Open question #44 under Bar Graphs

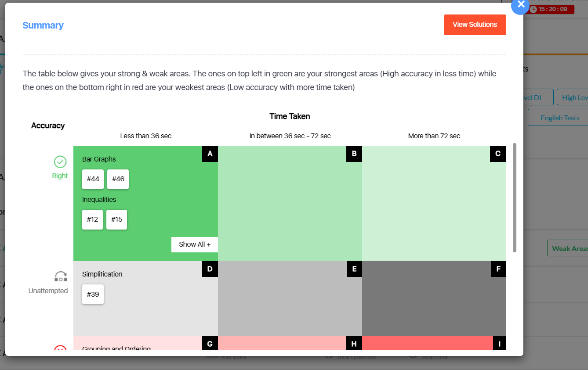pos(93,179)
